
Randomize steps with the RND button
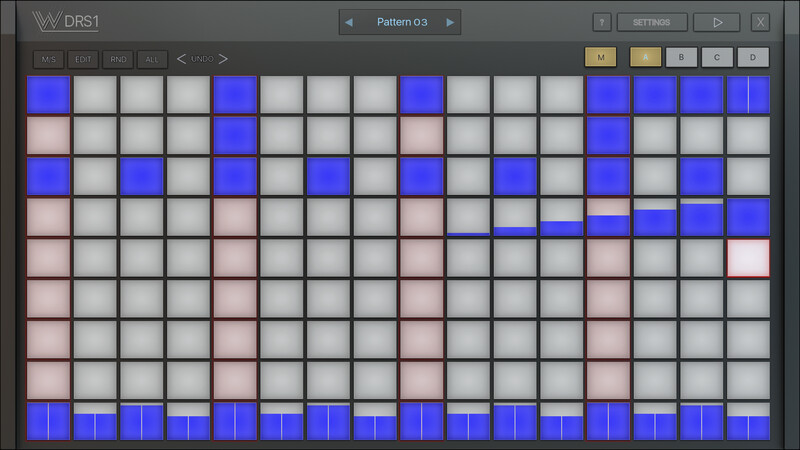pos(118,59)
